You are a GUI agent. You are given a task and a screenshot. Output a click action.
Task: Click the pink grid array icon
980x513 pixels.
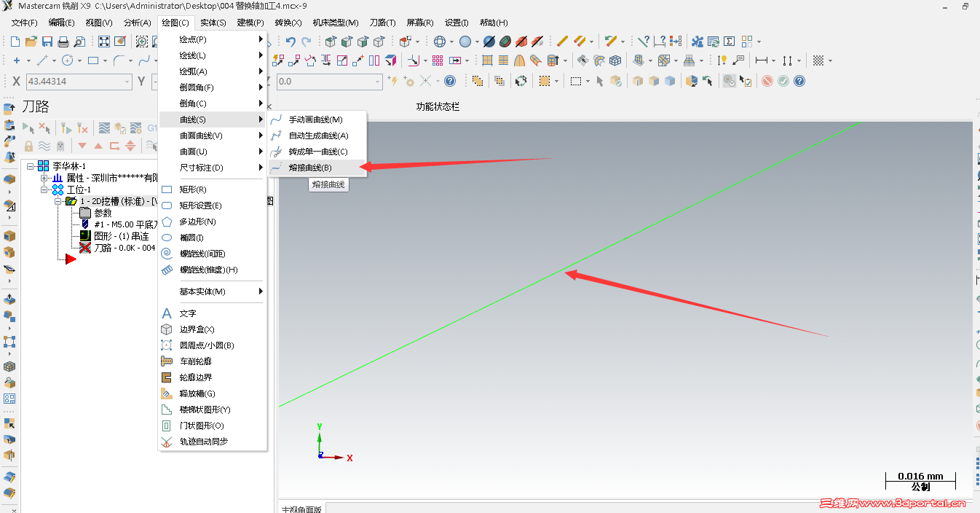437,60
